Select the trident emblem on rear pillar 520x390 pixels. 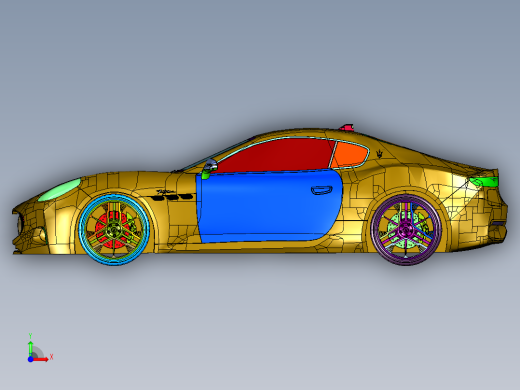[380, 154]
